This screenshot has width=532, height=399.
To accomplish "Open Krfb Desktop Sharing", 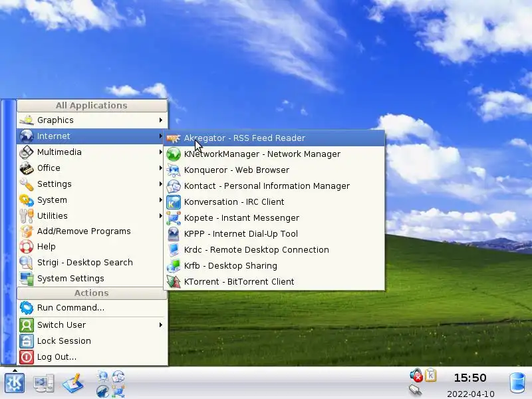I will pos(274,265).
